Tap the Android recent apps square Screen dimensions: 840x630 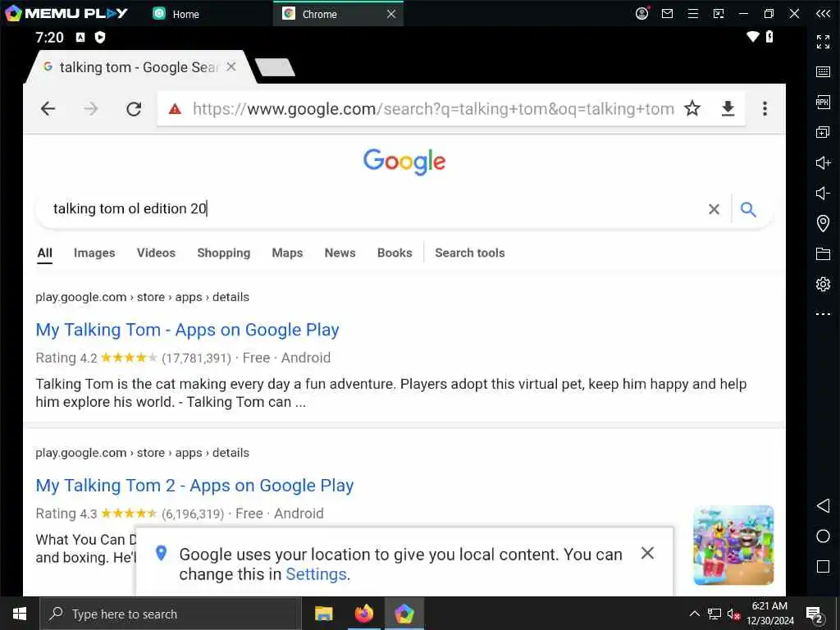[823, 566]
